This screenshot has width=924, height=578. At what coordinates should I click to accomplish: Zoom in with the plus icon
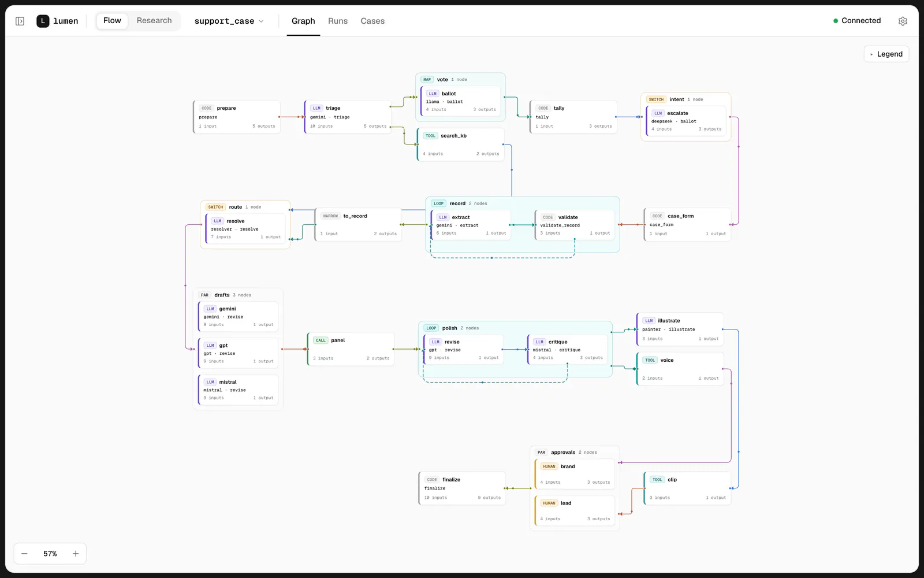point(76,554)
